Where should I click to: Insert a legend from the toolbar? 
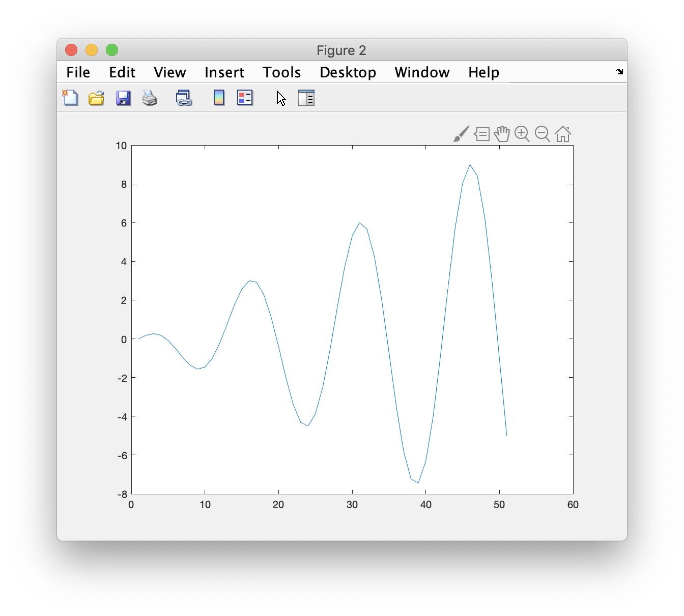click(x=245, y=98)
